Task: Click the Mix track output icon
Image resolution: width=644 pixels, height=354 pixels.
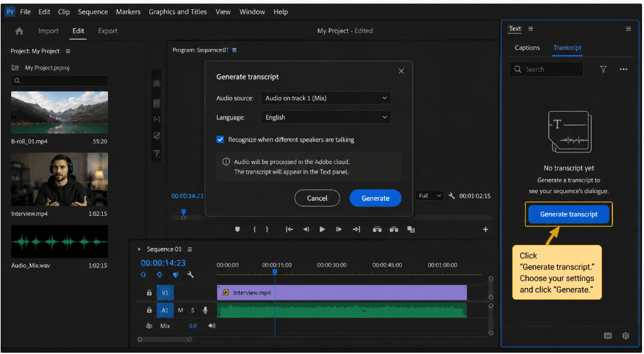Action: [149, 326]
